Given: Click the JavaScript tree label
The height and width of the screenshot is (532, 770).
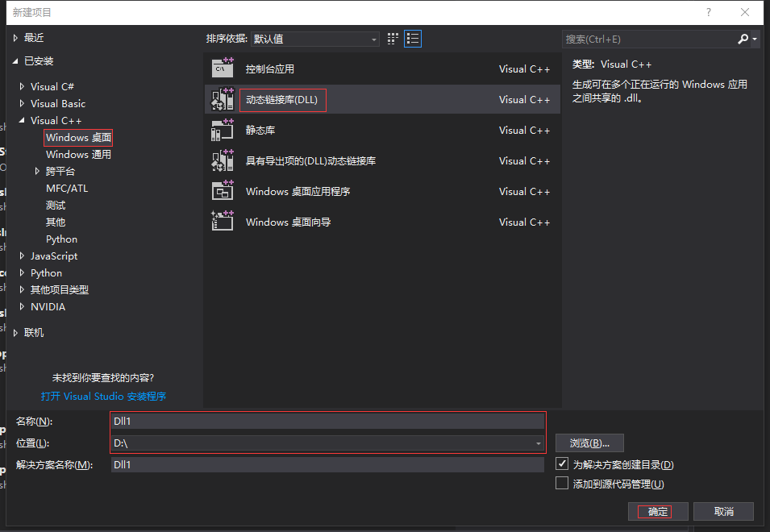Looking at the screenshot, I should click(x=54, y=256).
